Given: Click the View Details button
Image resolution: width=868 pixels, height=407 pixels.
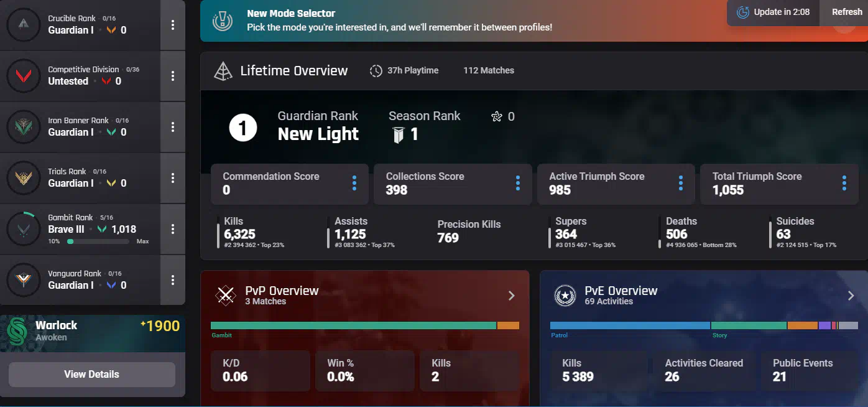Looking at the screenshot, I should (92, 374).
